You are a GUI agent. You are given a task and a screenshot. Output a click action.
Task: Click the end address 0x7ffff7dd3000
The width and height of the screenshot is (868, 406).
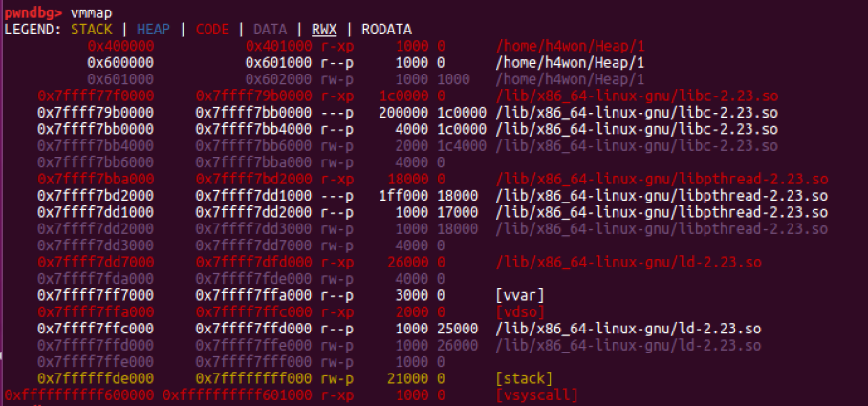(253, 228)
